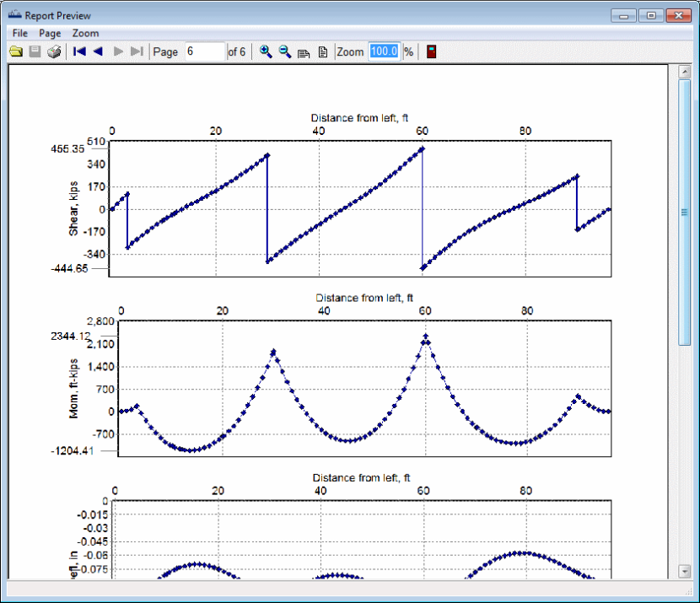Screen dimensions: 700x603
Task: Click the scroll down arrow of vertical scrollbar
Action: 684,571
